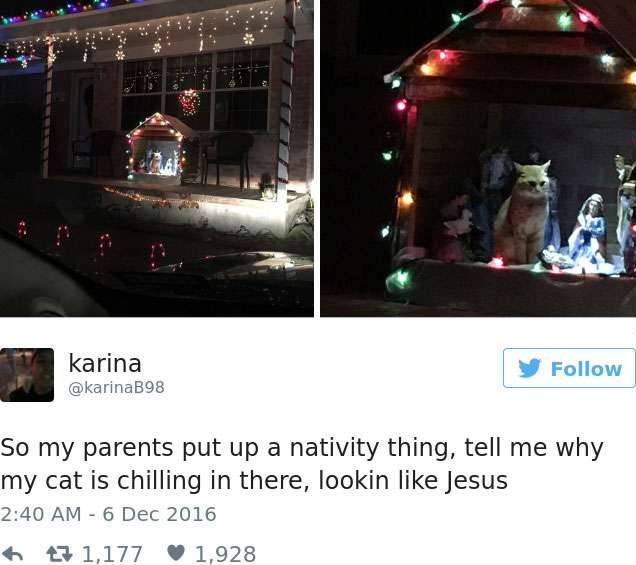Click the reply arrow icon

pyautogui.click(x=12, y=554)
